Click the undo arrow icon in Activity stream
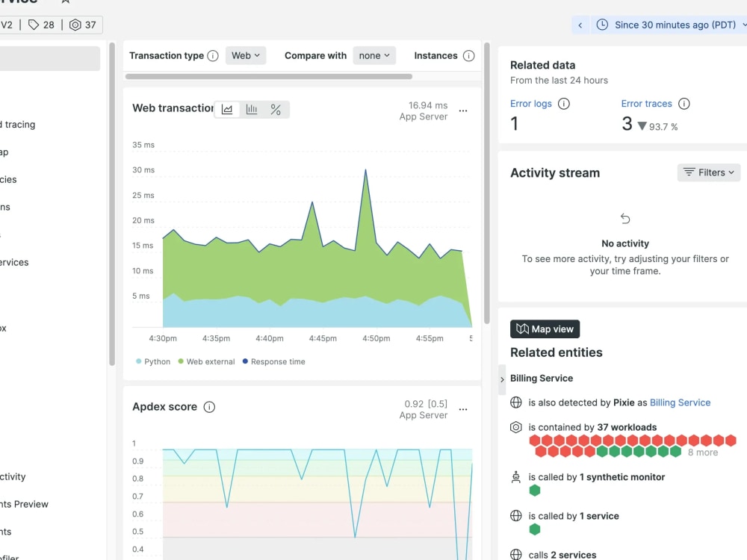The width and height of the screenshot is (747, 560). point(625,219)
